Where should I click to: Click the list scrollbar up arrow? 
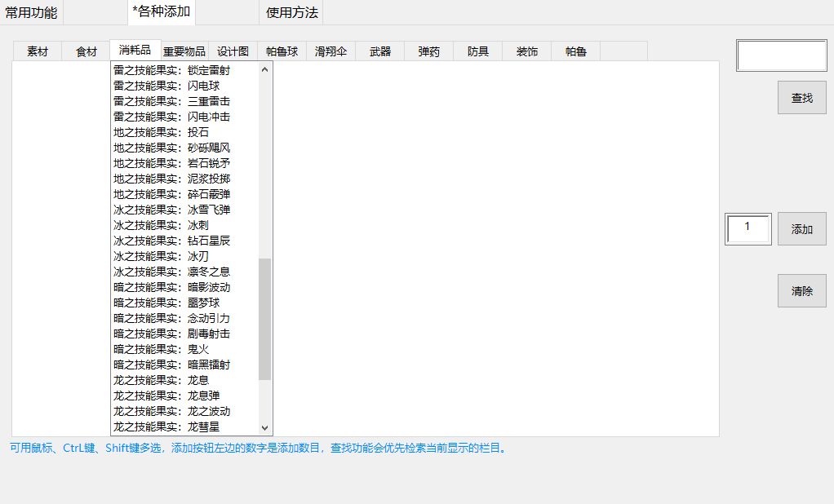coord(264,70)
